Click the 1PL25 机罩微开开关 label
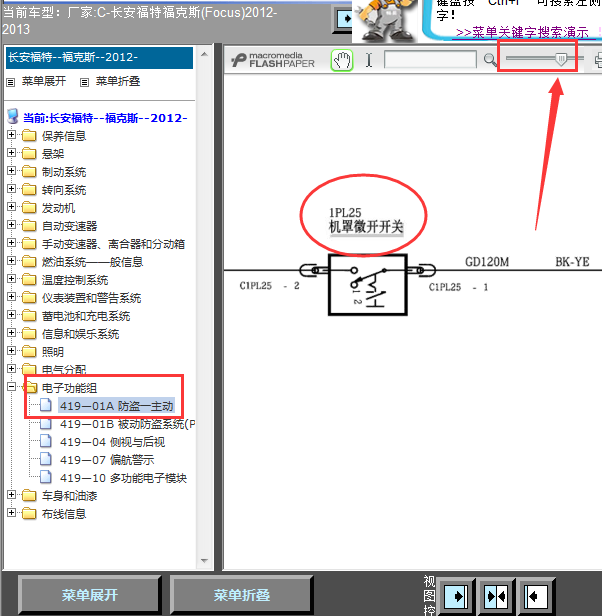 point(365,220)
